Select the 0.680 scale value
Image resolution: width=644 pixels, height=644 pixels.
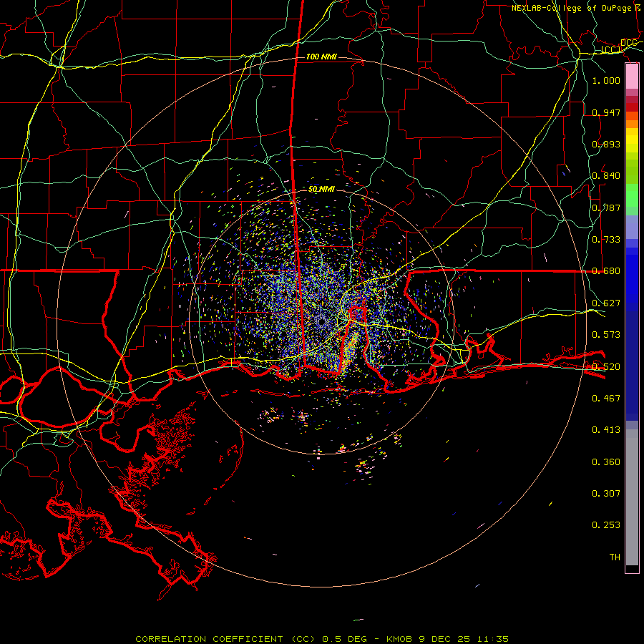click(606, 271)
